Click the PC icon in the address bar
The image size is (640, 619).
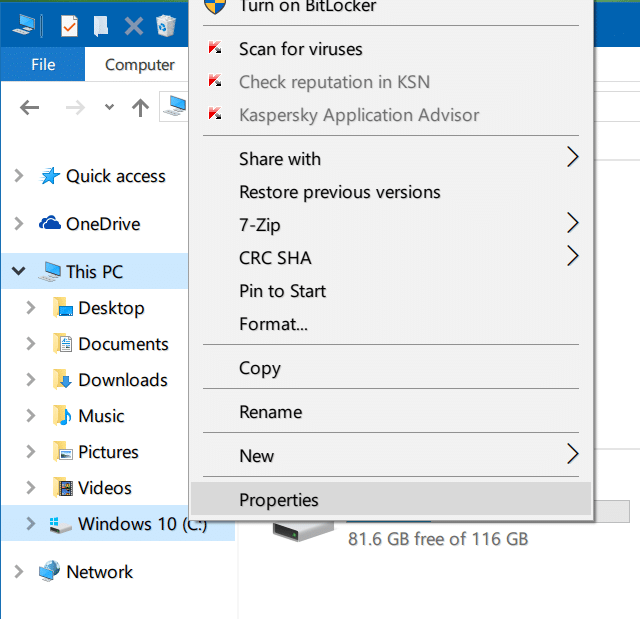coord(176,106)
